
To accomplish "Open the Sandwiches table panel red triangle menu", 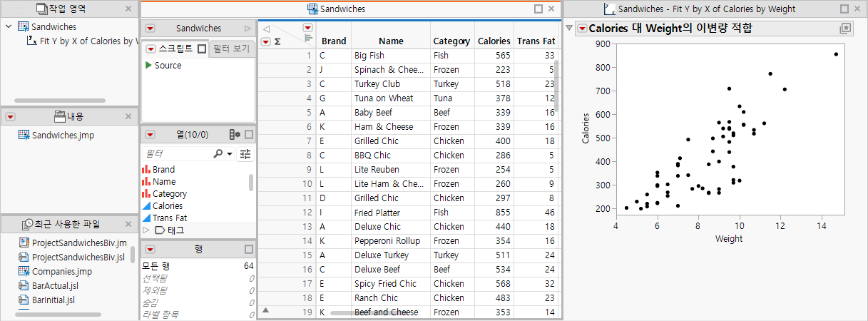I will coord(150,29).
